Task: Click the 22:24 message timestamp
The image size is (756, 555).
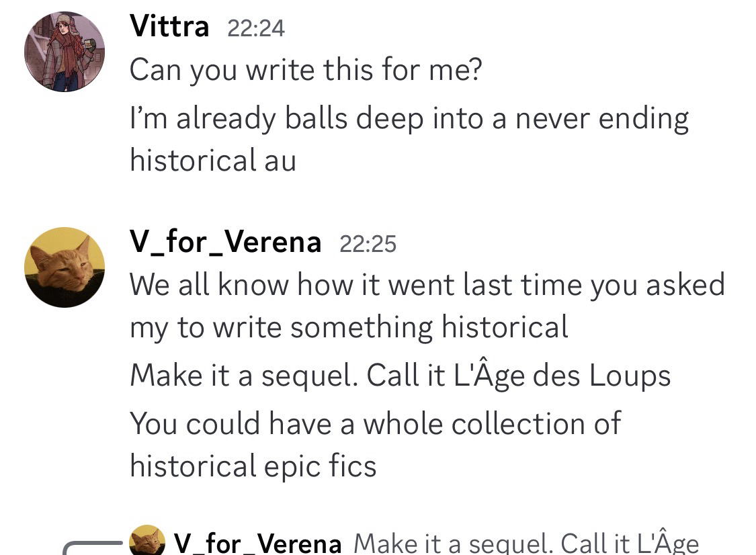Action: click(x=256, y=28)
